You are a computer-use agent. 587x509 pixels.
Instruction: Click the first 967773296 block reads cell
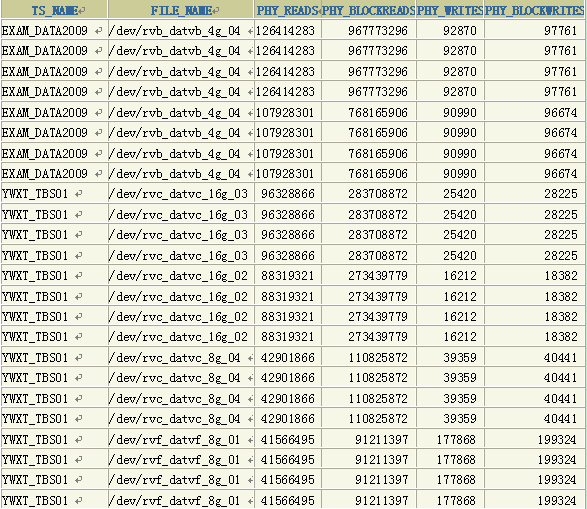click(x=368, y=30)
